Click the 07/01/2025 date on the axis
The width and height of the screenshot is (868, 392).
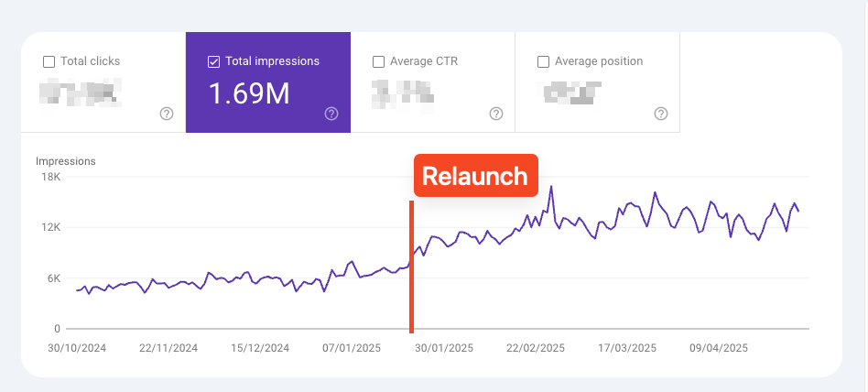coord(353,348)
